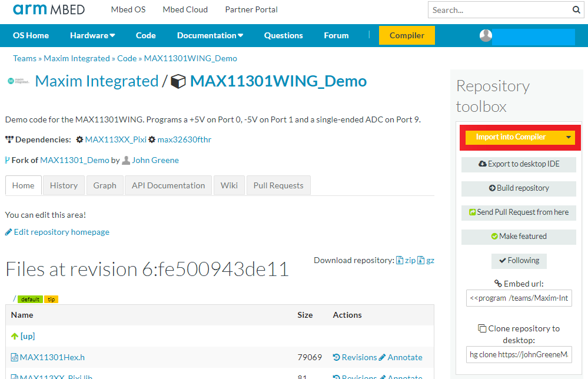Open the MAX11301Hex.h file link
Image resolution: width=588 pixels, height=379 pixels.
click(x=52, y=357)
